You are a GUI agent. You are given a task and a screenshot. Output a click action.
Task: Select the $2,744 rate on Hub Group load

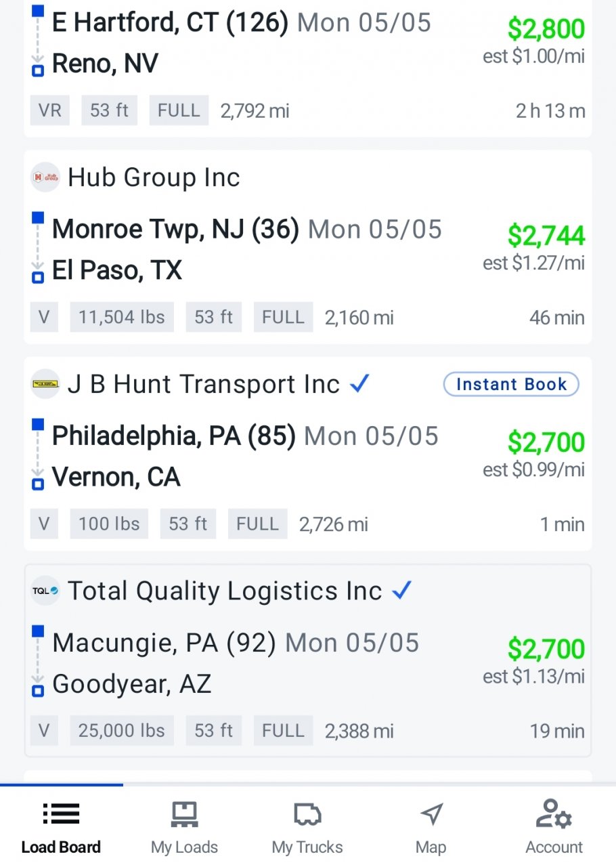[x=546, y=236]
